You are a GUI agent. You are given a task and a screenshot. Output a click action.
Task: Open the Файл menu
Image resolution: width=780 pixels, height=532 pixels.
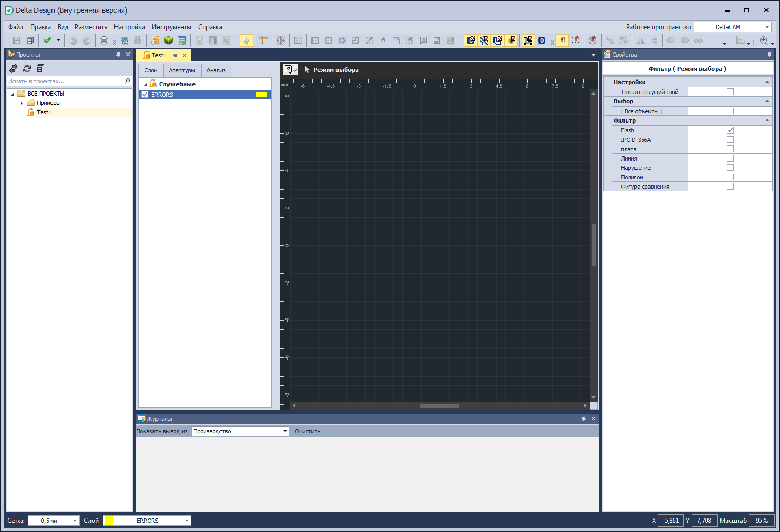[16, 27]
